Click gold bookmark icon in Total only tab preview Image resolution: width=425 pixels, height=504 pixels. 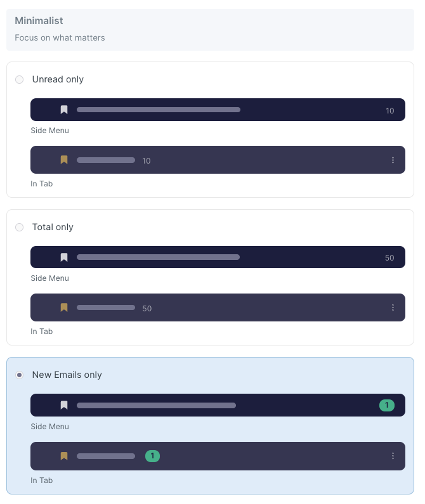click(64, 307)
